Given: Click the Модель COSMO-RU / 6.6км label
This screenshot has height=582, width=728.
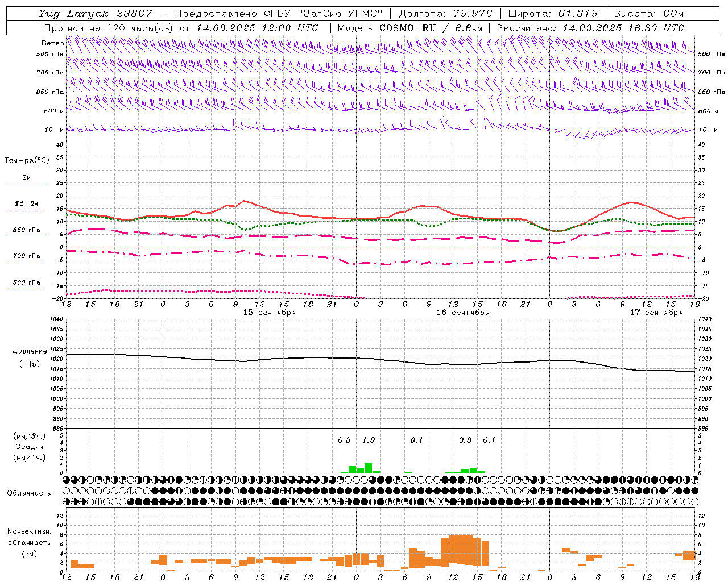Looking at the screenshot, I should point(410,28).
